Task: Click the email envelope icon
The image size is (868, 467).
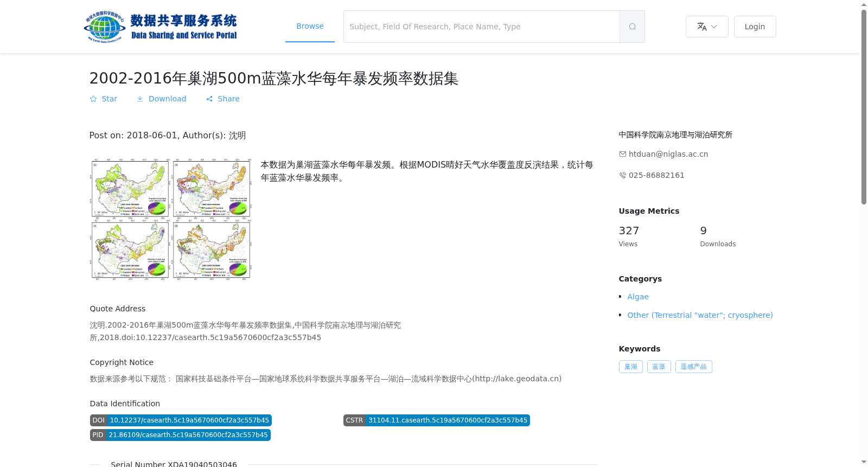Action: (x=623, y=154)
